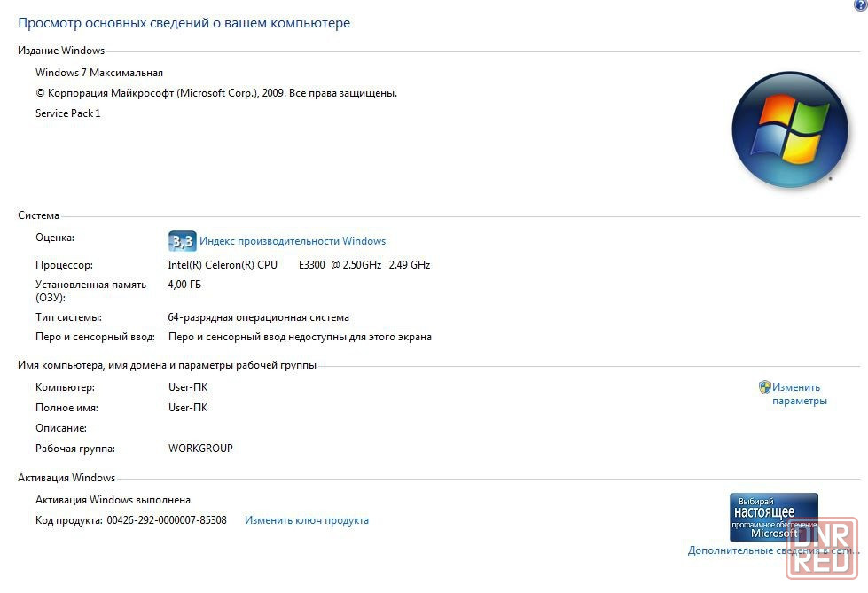
Task: Select the 'Оценка:' label
Action: point(55,238)
